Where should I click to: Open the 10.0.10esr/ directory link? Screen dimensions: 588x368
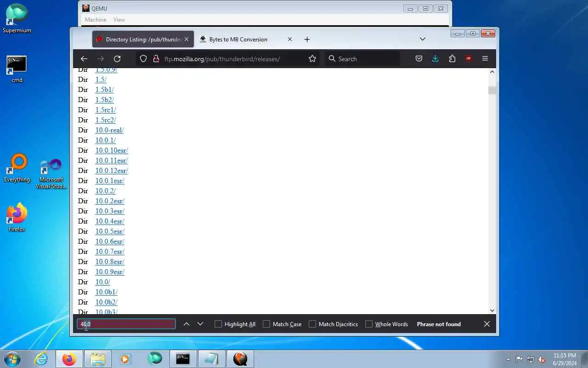[x=112, y=150]
